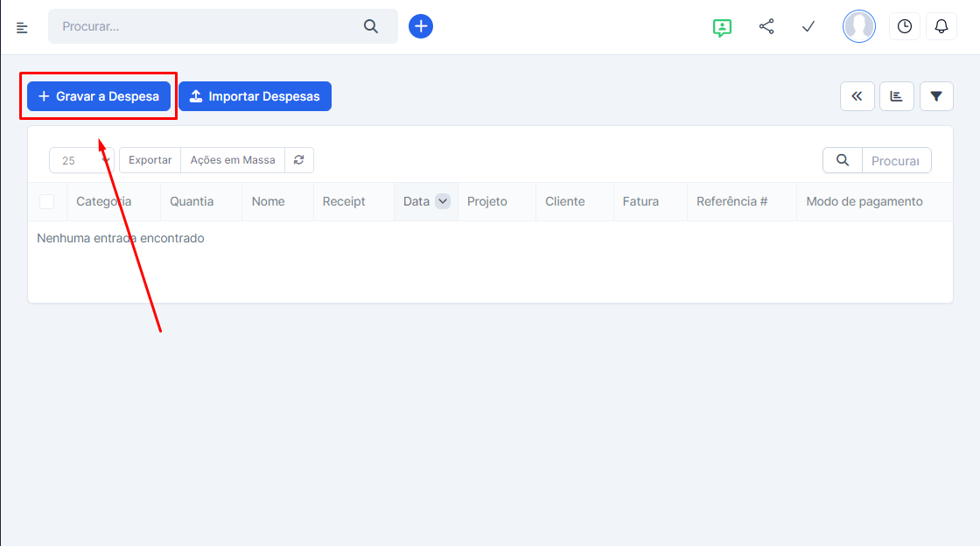Click the double chevron collapse button

(857, 96)
